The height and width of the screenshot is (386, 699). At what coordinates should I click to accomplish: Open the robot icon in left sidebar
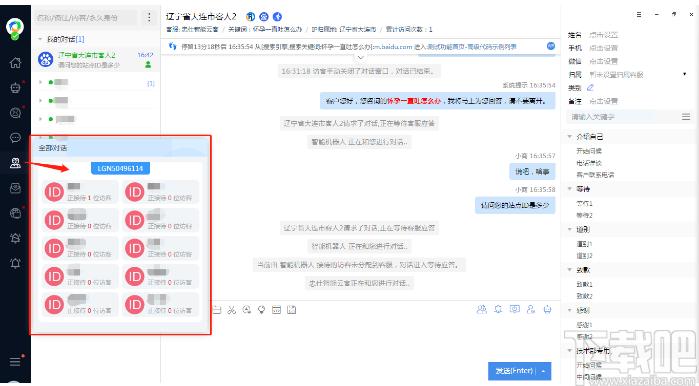[x=15, y=88]
